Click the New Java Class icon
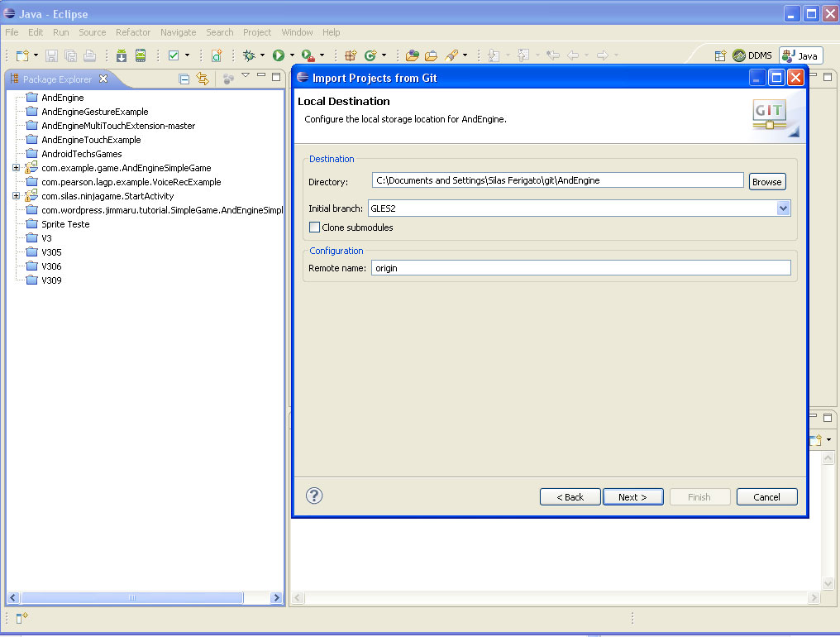This screenshot has width=840, height=637. [370, 55]
